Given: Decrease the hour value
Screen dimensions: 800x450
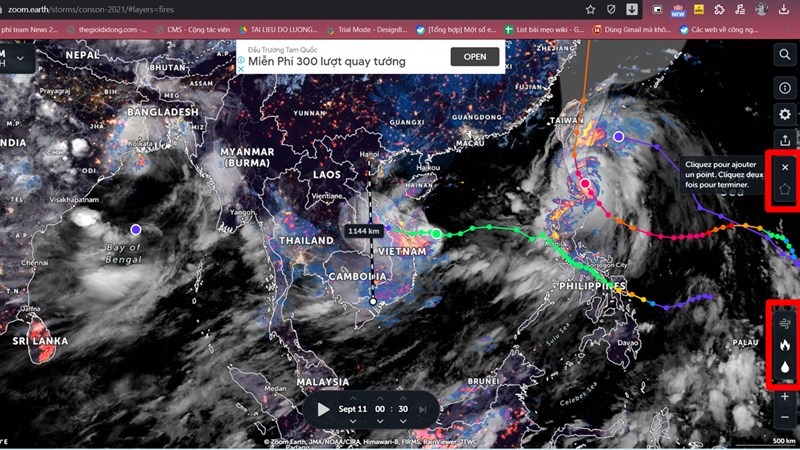Looking at the screenshot, I should click(380, 421).
